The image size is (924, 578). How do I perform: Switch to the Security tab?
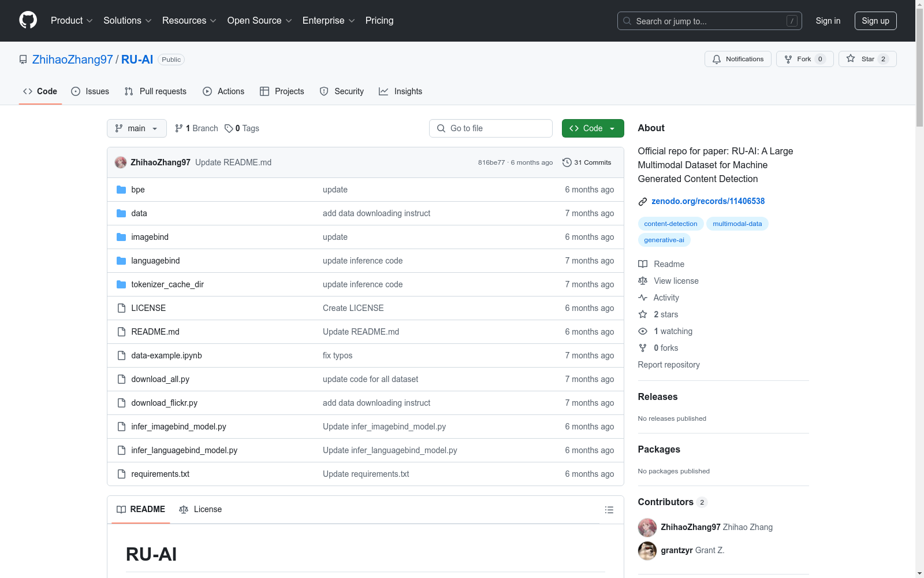click(x=342, y=91)
